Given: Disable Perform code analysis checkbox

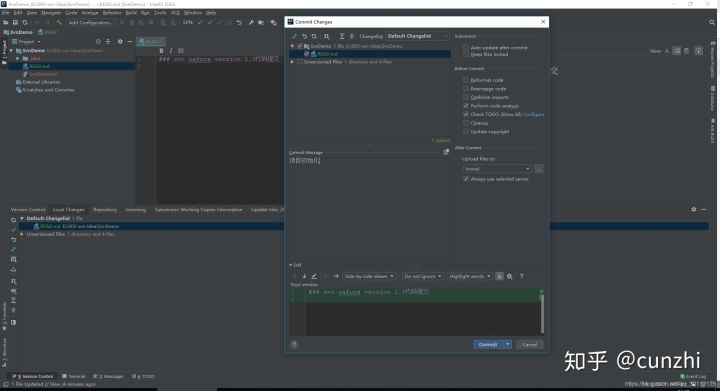Looking at the screenshot, I should 466,106.
